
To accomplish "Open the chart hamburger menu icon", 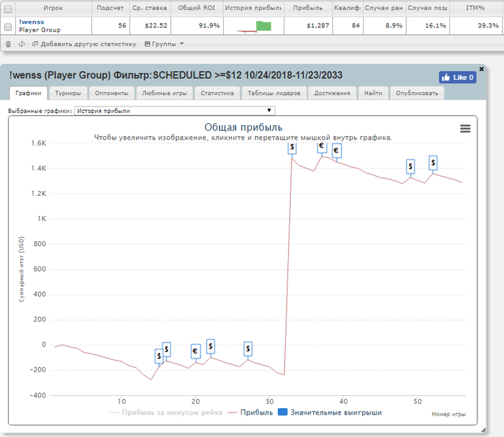I will [x=465, y=129].
